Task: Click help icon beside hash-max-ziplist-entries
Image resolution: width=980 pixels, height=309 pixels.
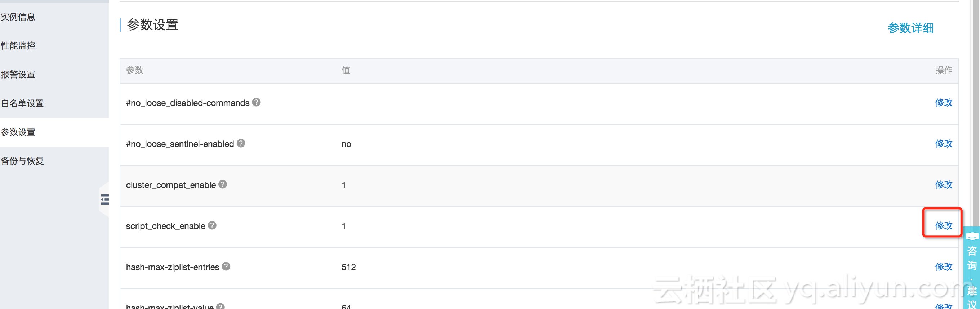Action: click(x=226, y=267)
